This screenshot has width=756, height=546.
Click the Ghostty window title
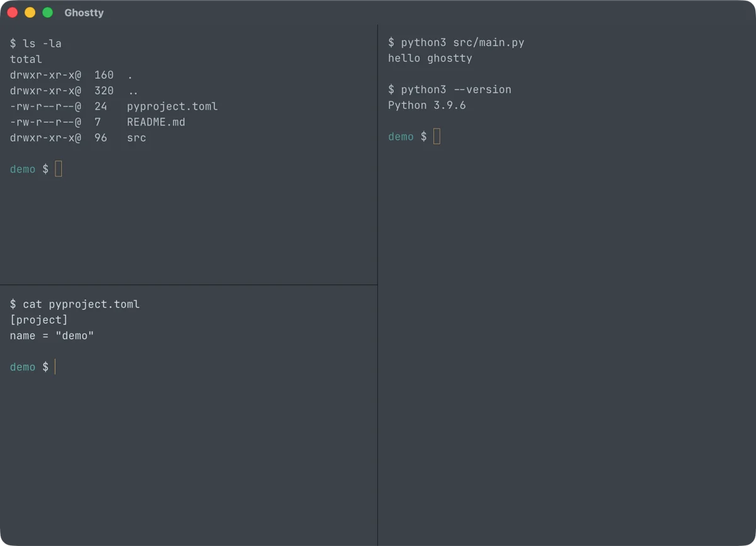coord(84,13)
